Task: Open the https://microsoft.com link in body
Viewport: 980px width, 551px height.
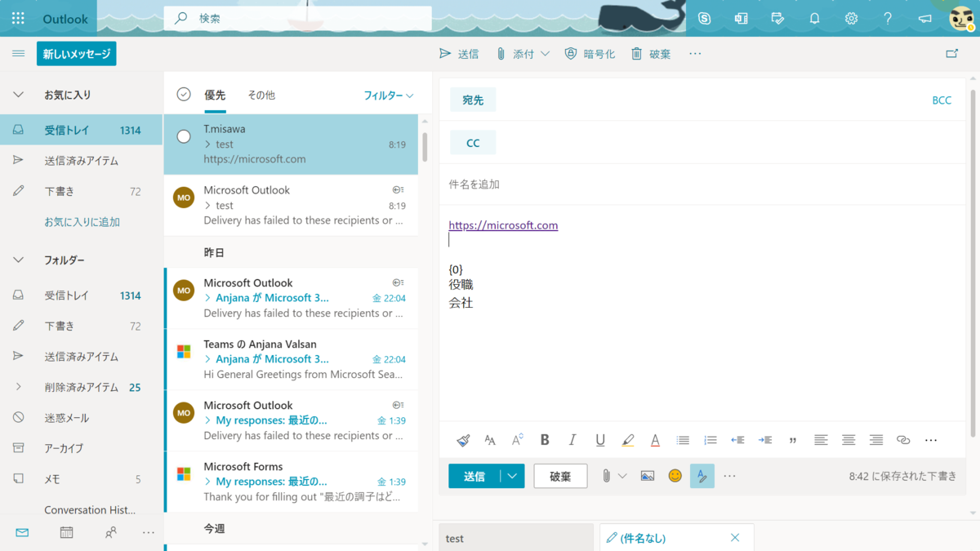Action: pyautogui.click(x=503, y=225)
